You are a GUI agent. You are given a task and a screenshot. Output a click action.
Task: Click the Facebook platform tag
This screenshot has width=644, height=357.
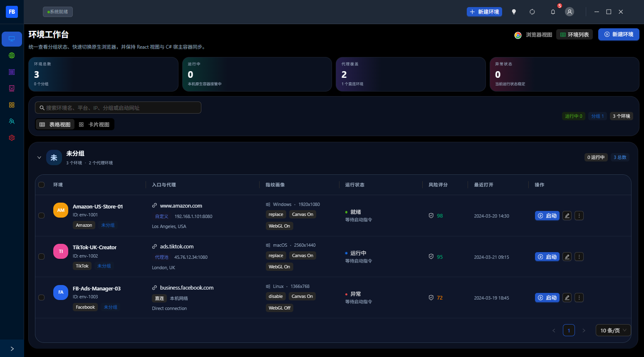[85, 307]
